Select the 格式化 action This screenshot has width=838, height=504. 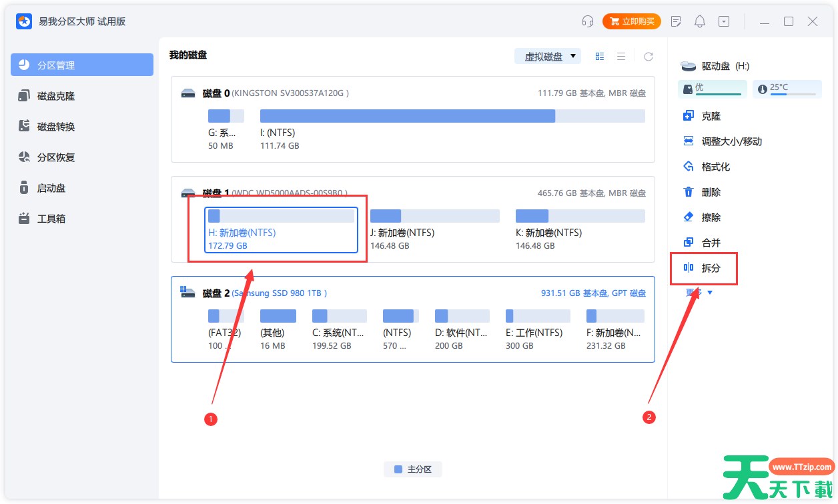[x=707, y=167]
